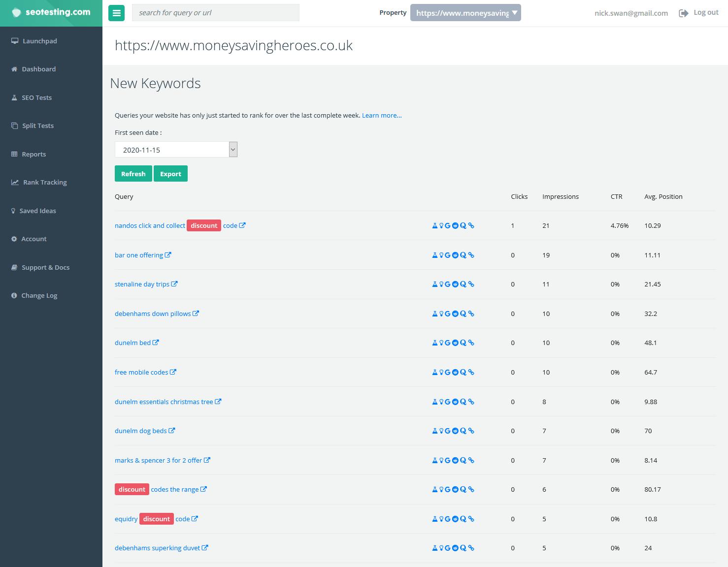
Task: Click the 21.45 average position value
Action: point(653,284)
